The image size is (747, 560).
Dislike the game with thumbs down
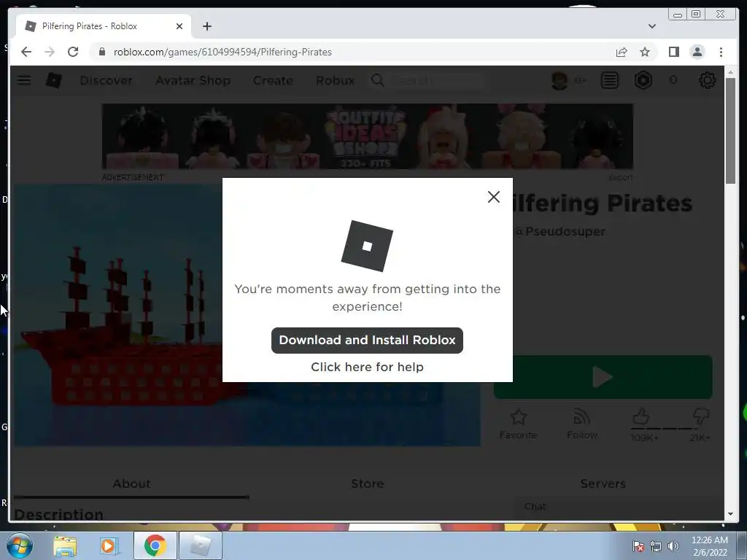[700, 416]
